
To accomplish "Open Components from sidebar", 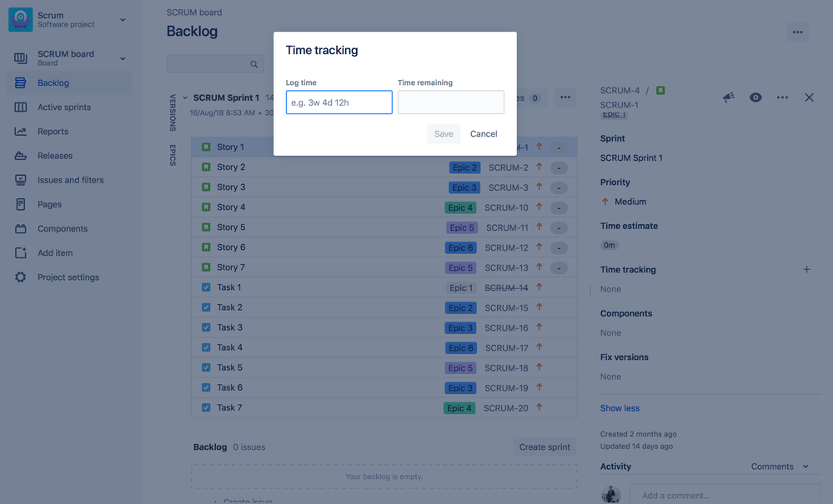I will click(x=63, y=228).
